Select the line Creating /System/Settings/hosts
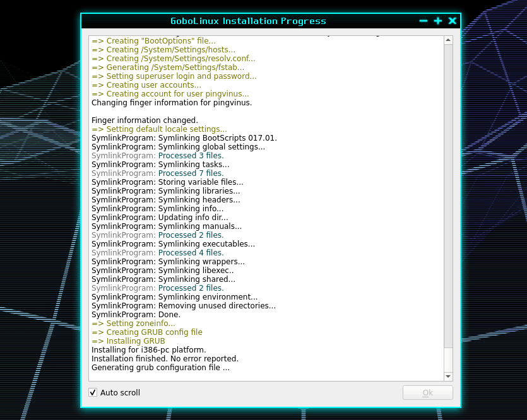Screen dimensions: 527x420 163,50
